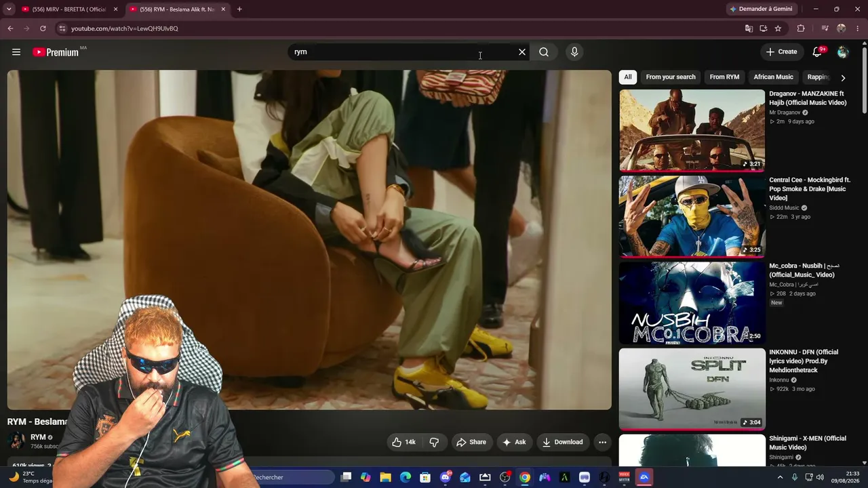Like the video showing 14k likes
This screenshot has width=868, height=488.
(x=403, y=442)
